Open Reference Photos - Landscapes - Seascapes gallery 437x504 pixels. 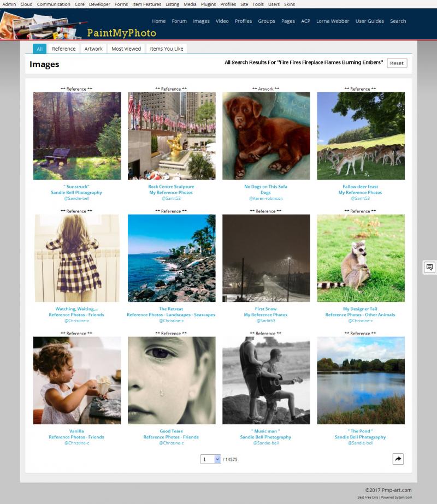click(x=171, y=315)
